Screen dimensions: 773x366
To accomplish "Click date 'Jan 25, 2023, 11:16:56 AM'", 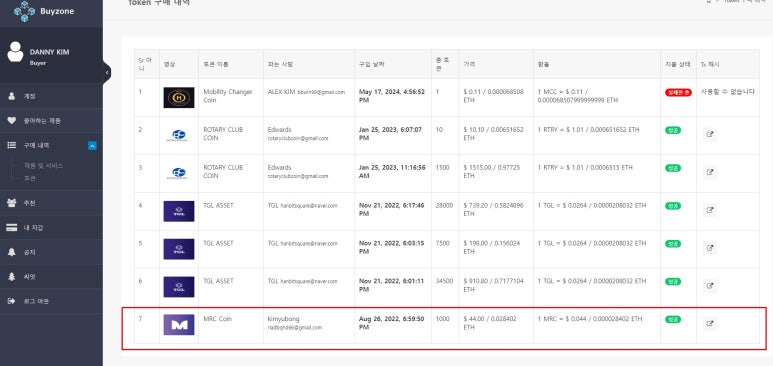I will (392, 172).
